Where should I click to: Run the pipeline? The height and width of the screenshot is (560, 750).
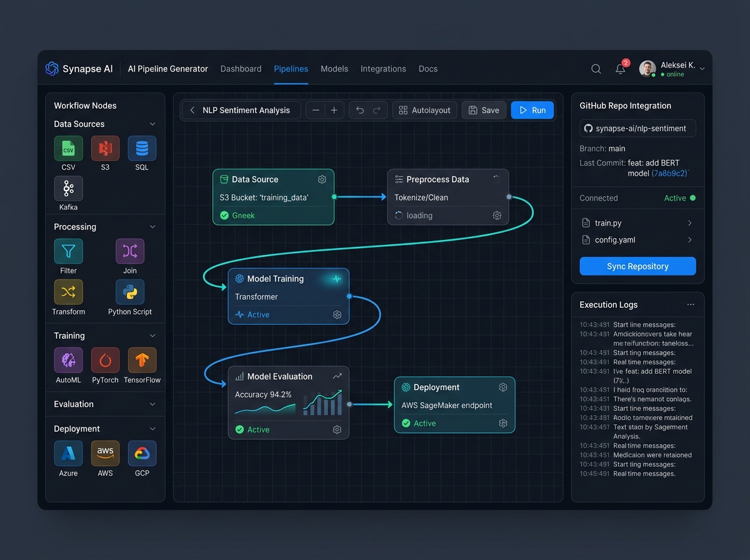[532, 110]
